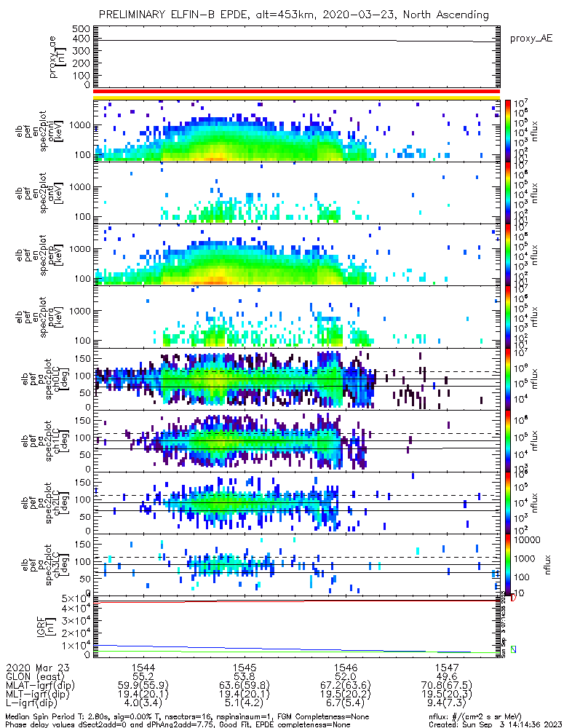
Task: Click the color bar beside the ch2LC panel
Action: 508,503
